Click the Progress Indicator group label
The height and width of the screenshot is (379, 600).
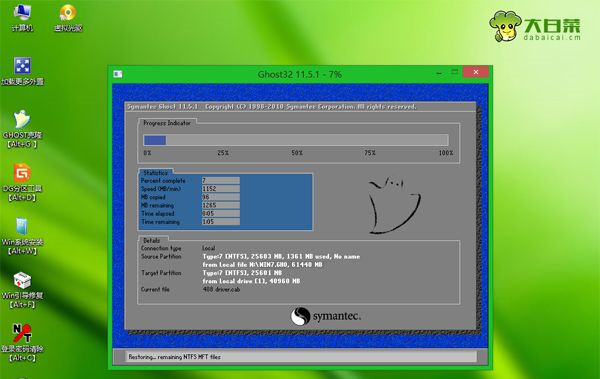point(167,123)
